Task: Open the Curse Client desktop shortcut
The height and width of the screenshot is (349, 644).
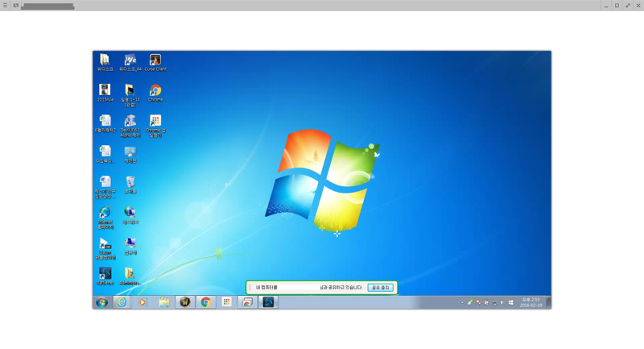Action: coord(155,63)
